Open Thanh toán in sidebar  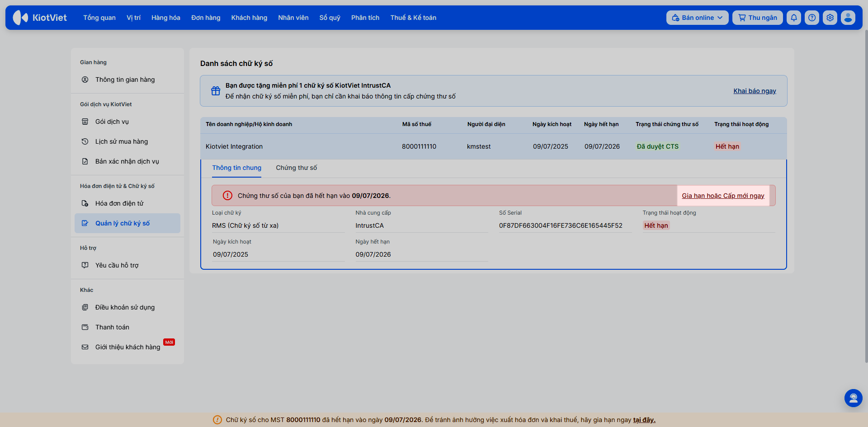127,327
